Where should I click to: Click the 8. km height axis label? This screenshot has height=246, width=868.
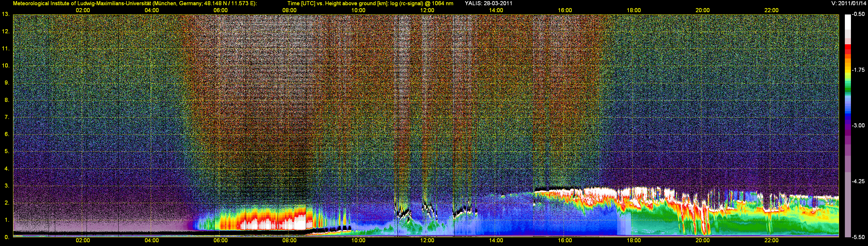[x=7, y=100]
